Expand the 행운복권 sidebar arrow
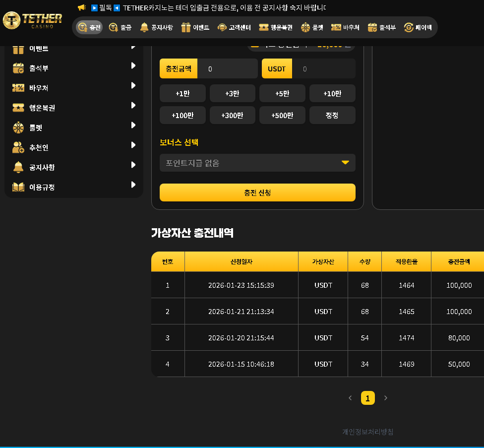The image size is (484, 448). [133, 105]
